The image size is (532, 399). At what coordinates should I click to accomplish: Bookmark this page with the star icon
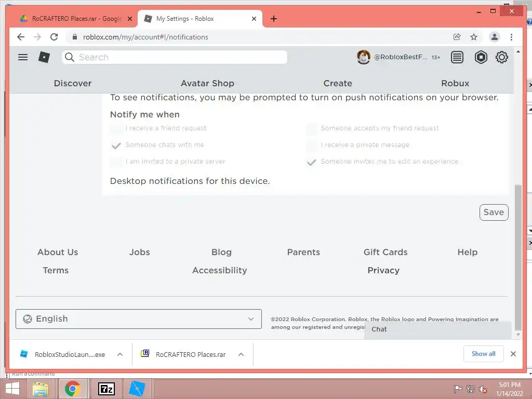474,37
